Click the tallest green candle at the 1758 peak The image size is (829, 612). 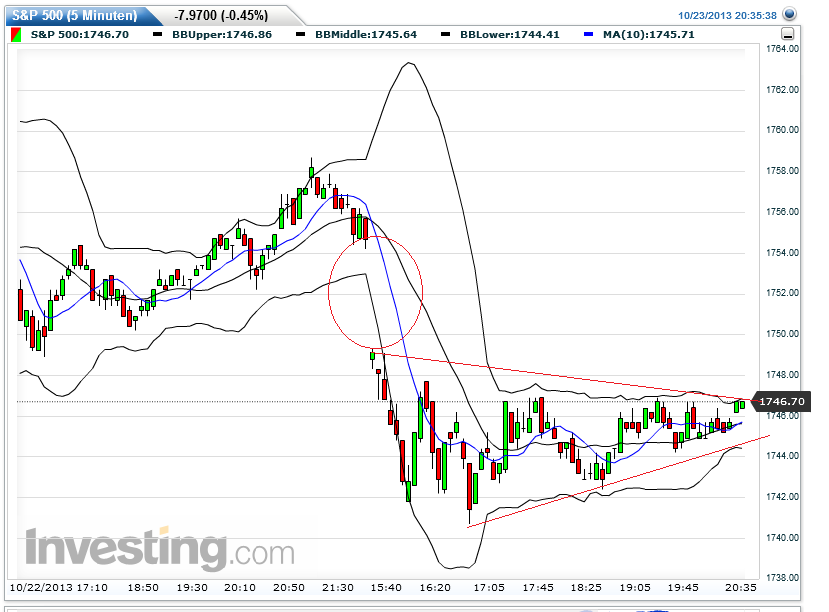311,172
